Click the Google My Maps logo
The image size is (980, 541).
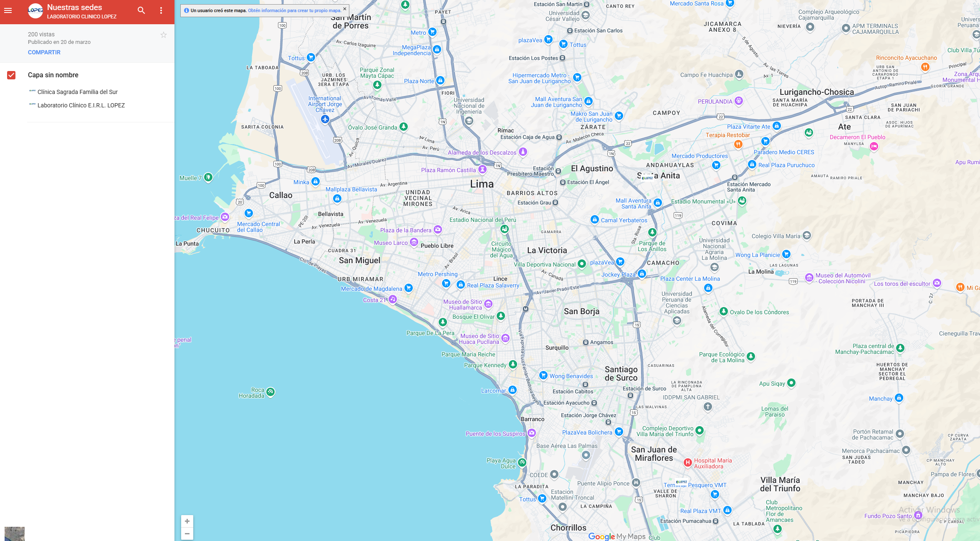617,536
